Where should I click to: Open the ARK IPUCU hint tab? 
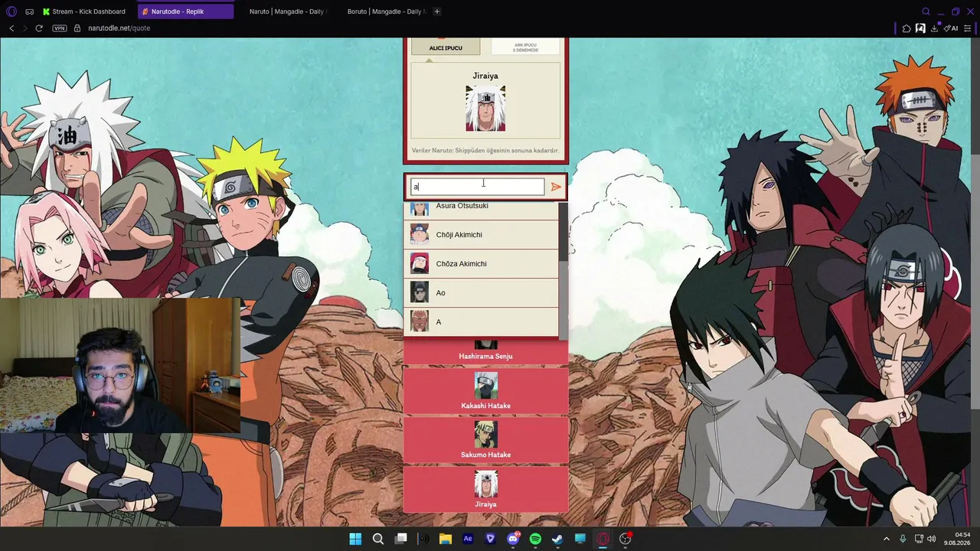click(x=525, y=47)
